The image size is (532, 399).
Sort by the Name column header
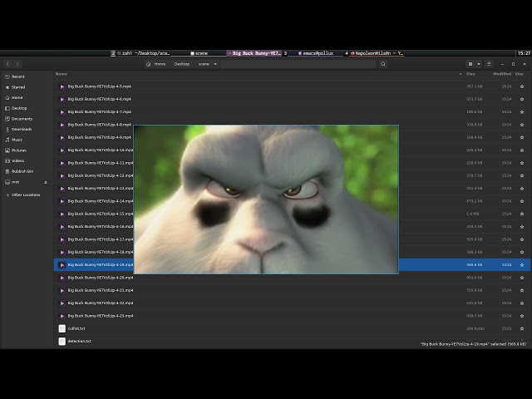[62, 74]
